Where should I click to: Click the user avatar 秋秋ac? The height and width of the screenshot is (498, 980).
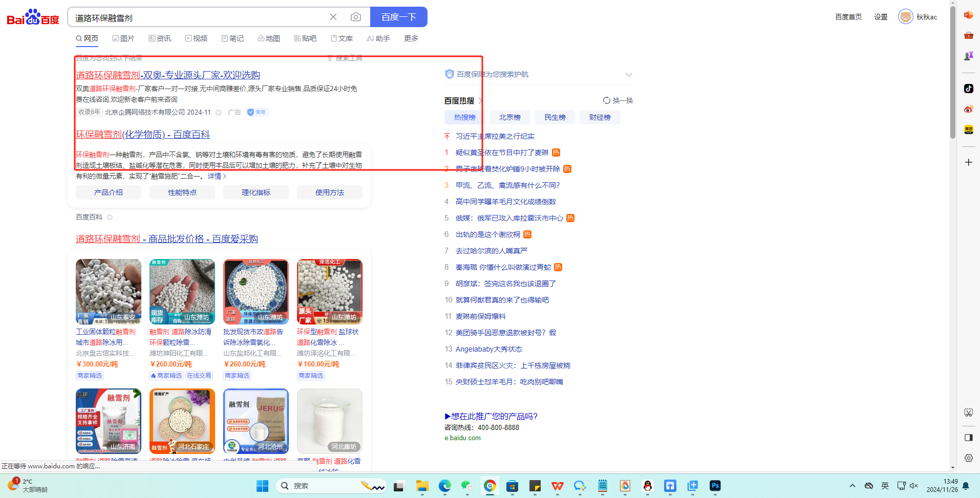(x=905, y=17)
